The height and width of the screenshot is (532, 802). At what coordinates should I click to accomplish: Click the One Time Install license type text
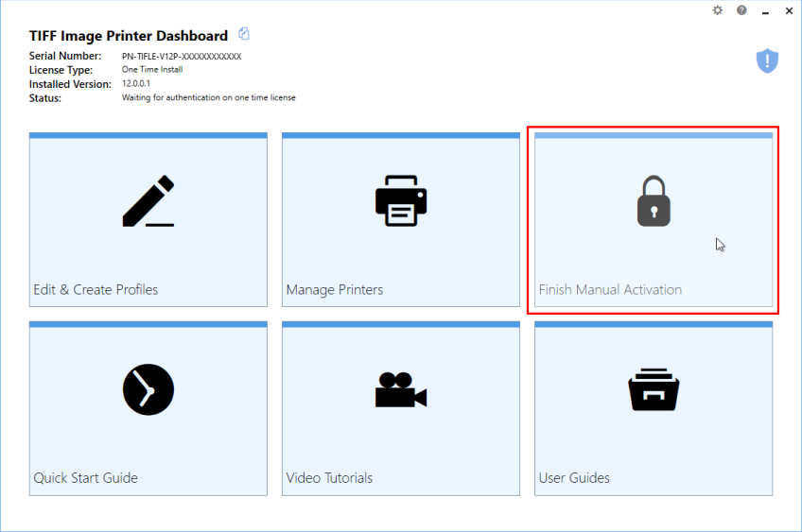152,70
